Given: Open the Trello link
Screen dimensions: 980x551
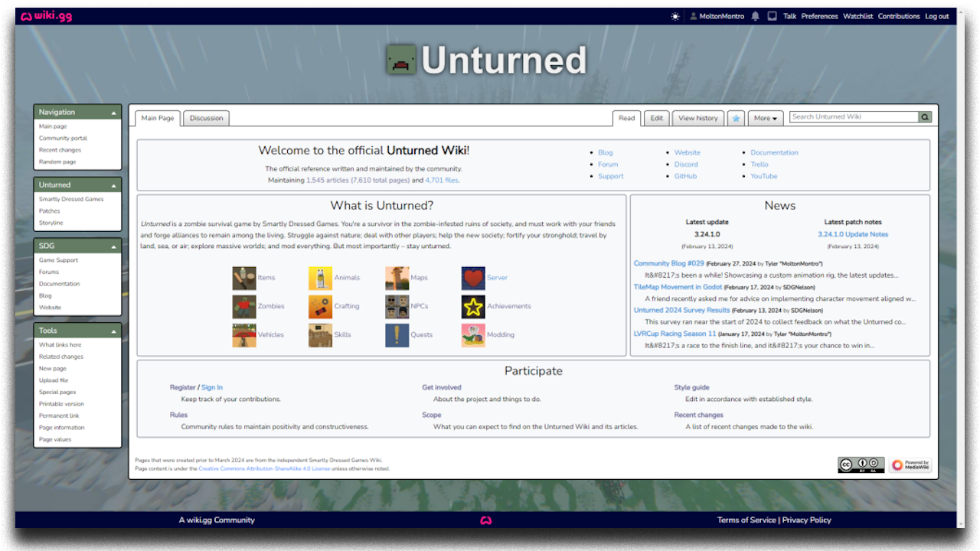Looking at the screenshot, I should pyautogui.click(x=759, y=165).
